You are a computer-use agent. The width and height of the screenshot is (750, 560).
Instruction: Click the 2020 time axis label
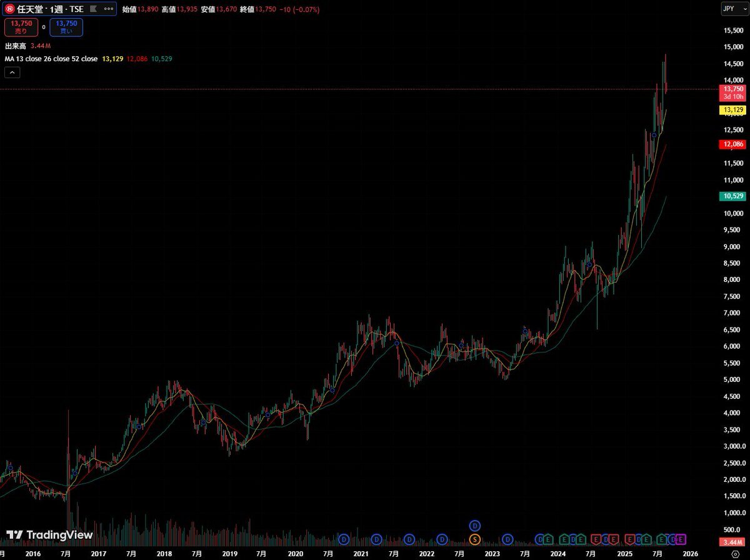296,554
